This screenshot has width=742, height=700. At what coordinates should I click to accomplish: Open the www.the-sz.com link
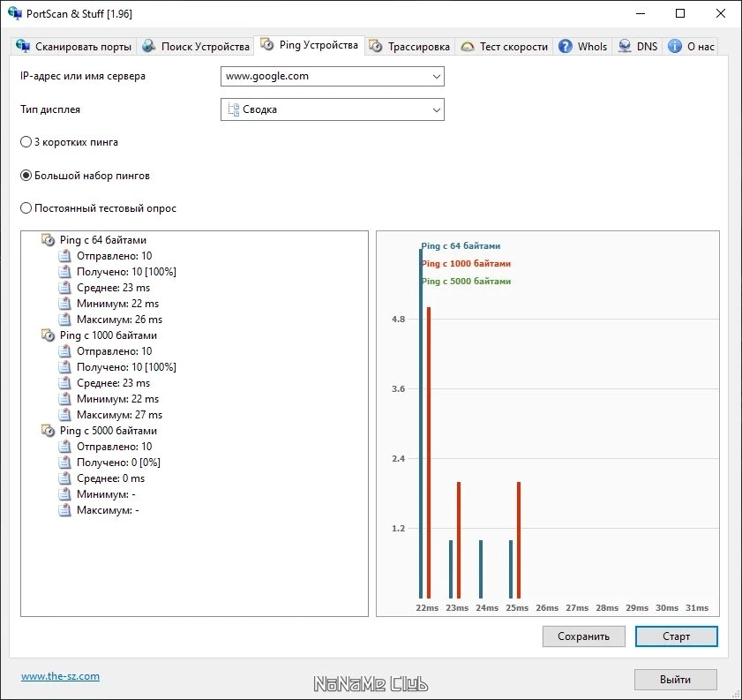[60, 676]
